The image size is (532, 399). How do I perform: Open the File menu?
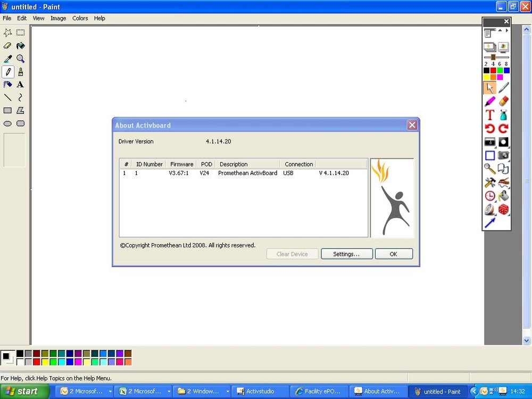pos(7,18)
